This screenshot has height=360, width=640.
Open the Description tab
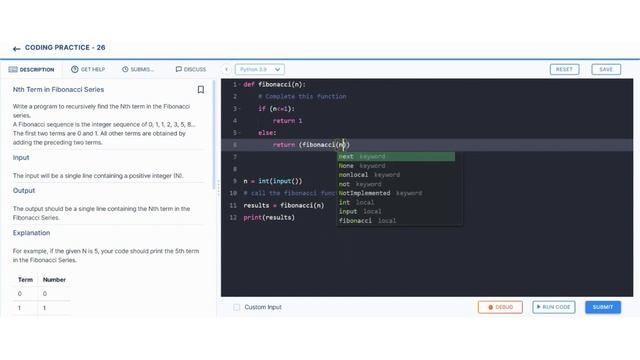(x=31, y=69)
